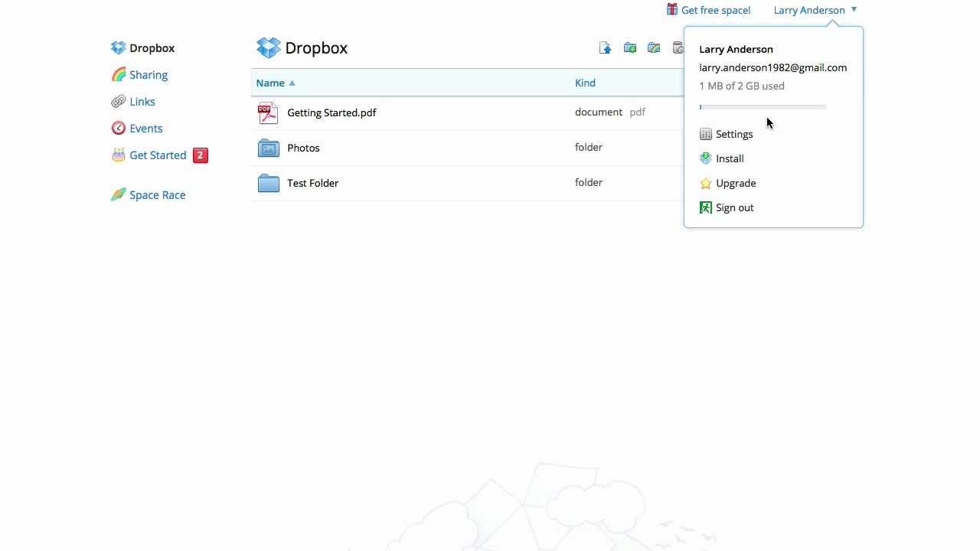
Task: Click the Get free space! link
Action: (x=716, y=10)
